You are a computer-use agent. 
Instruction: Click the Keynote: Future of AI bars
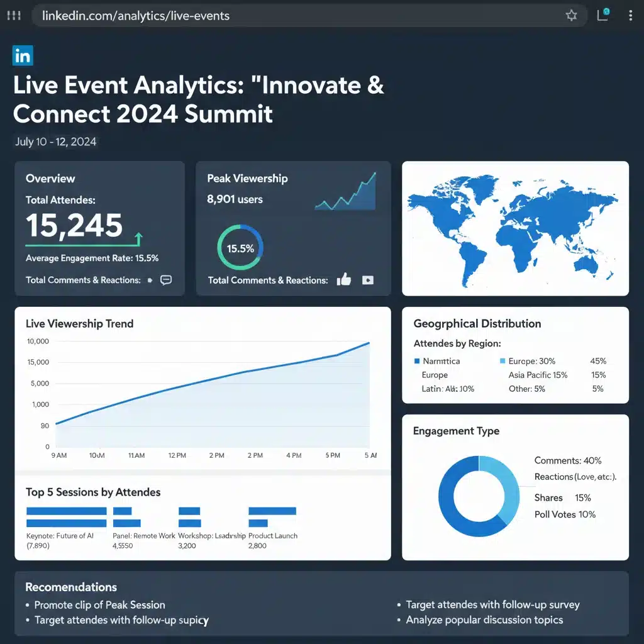click(66, 517)
